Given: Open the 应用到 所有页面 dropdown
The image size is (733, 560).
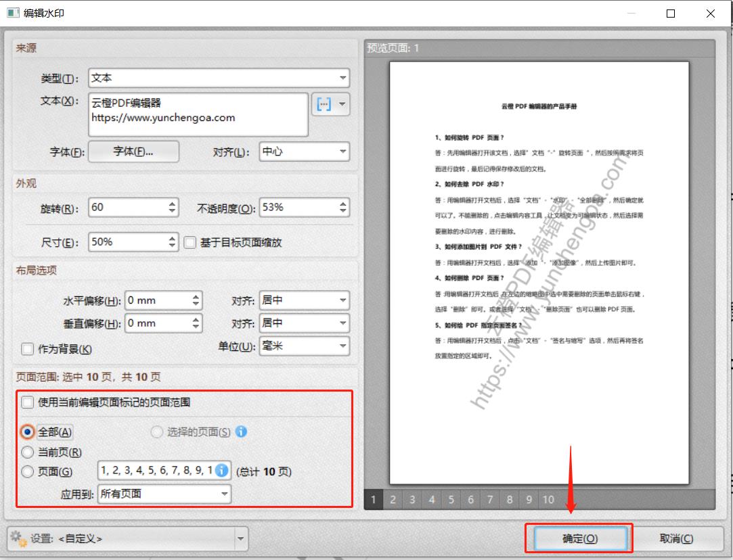Looking at the screenshot, I should point(164,494).
